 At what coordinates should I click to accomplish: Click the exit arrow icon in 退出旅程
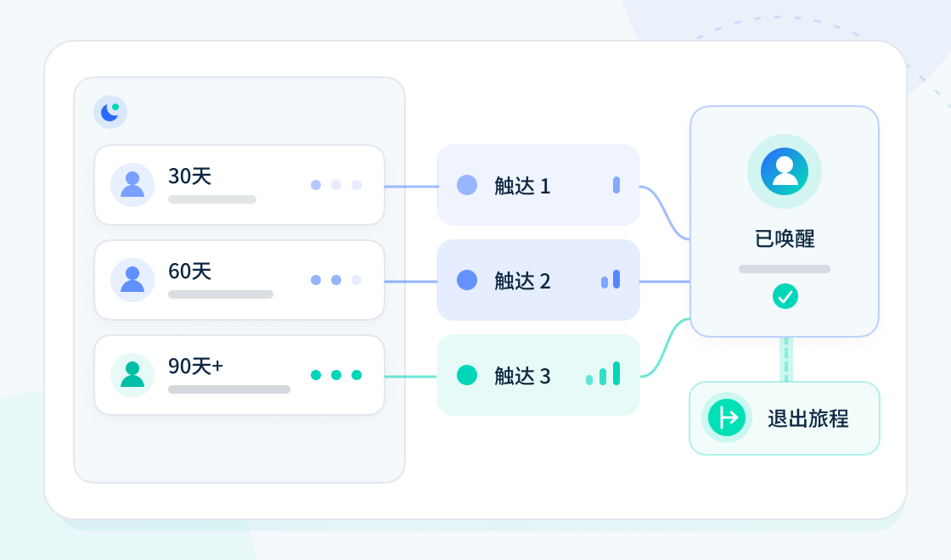click(x=727, y=417)
